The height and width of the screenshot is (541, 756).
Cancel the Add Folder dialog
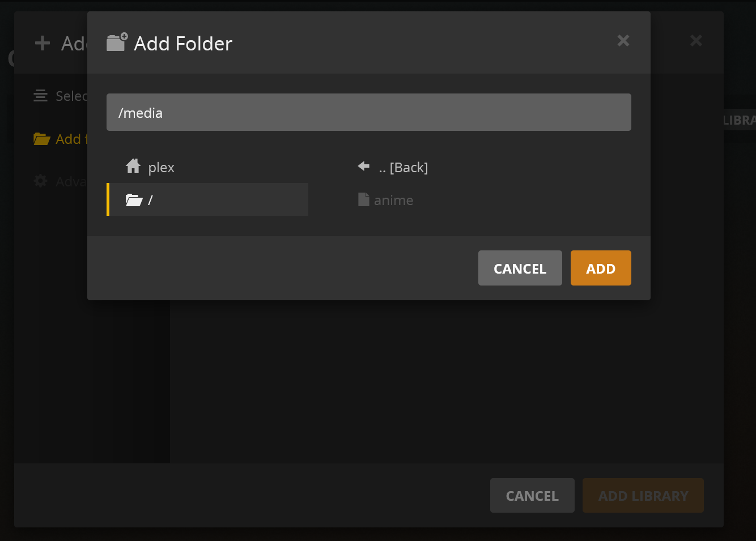520,269
